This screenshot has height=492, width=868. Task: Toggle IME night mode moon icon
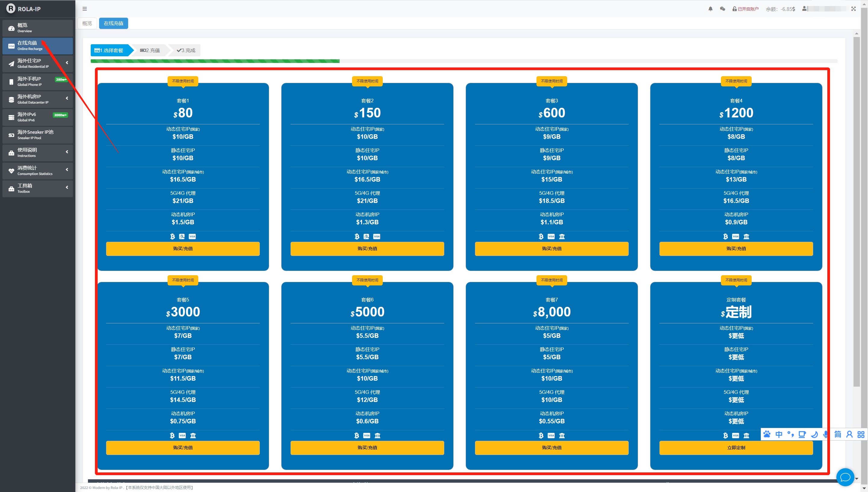[x=814, y=434]
